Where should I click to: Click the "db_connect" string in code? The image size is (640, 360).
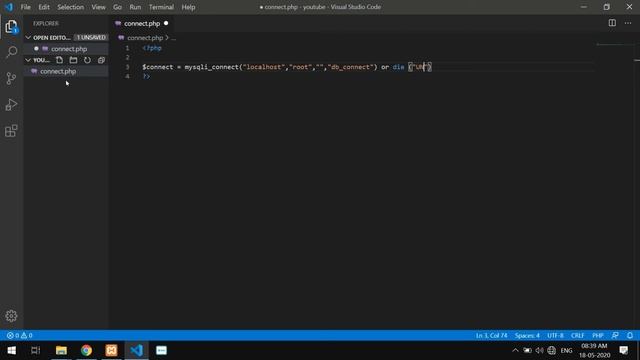(351, 67)
